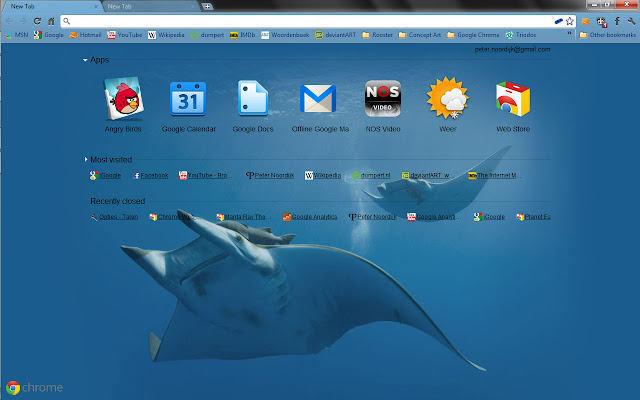Launch the Angry Birds app
Image resolution: width=640 pixels, height=400 pixels.
point(123,104)
